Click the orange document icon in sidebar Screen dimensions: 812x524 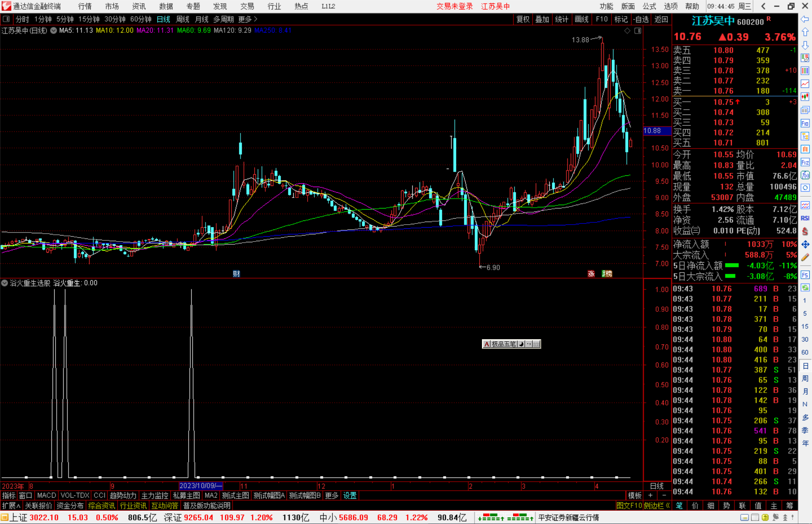(x=805, y=149)
